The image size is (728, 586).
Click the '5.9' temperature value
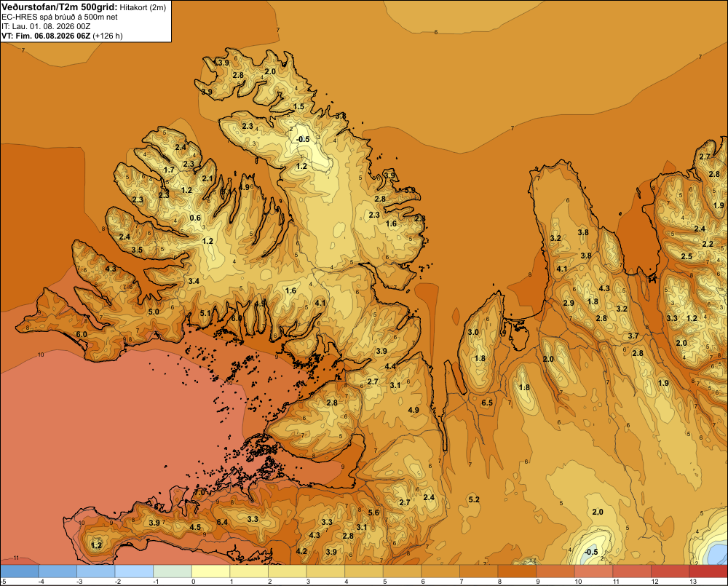tap(409, 191)
